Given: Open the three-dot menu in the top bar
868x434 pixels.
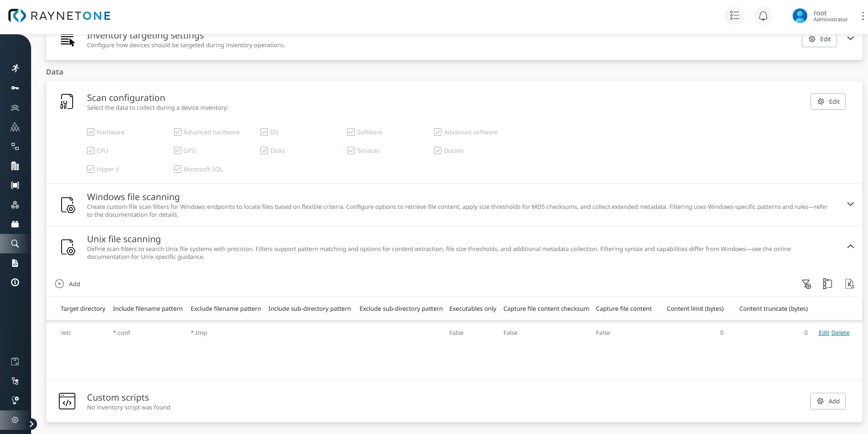Looking at the screenshot, I should (x=862, y=15).
